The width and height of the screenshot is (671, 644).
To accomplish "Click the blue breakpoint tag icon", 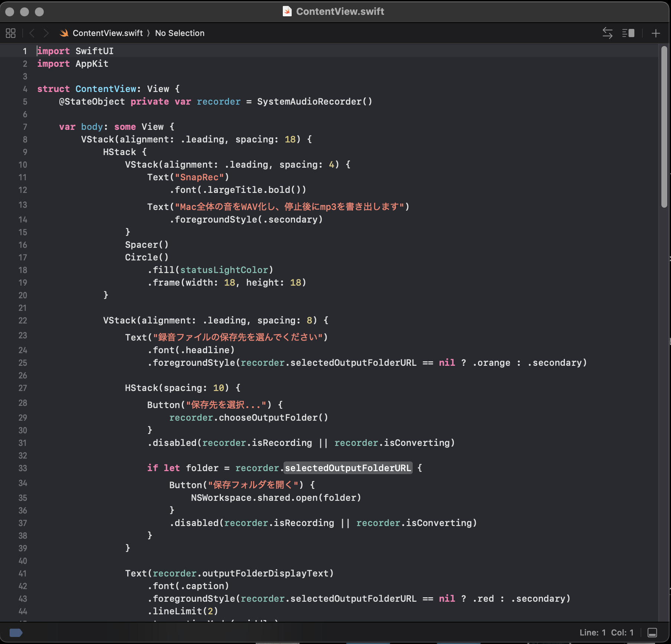I will [x=16, y=632].
